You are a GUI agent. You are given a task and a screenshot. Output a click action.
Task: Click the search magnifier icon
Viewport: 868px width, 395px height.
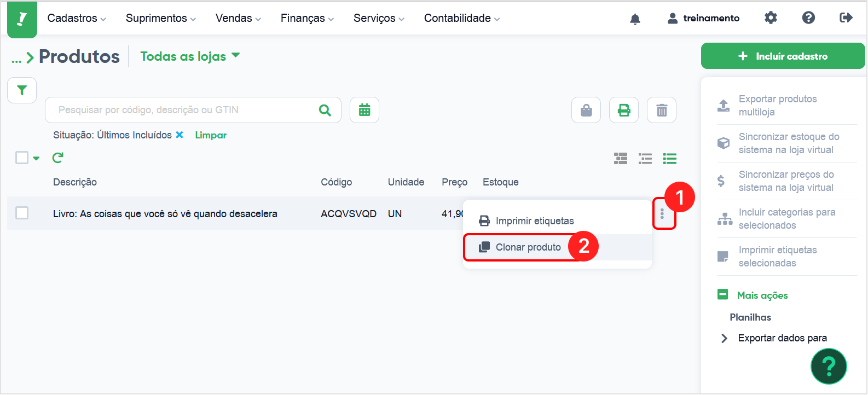coord(325,110)
